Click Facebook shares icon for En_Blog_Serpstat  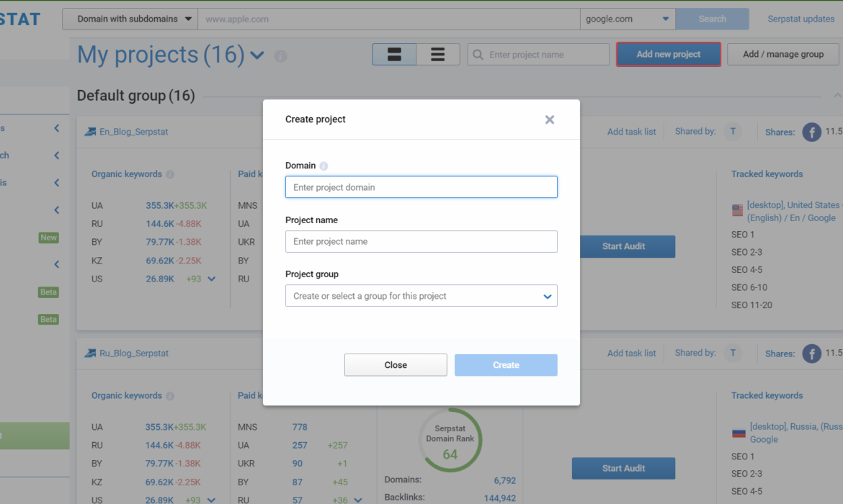tap(812, 132)
